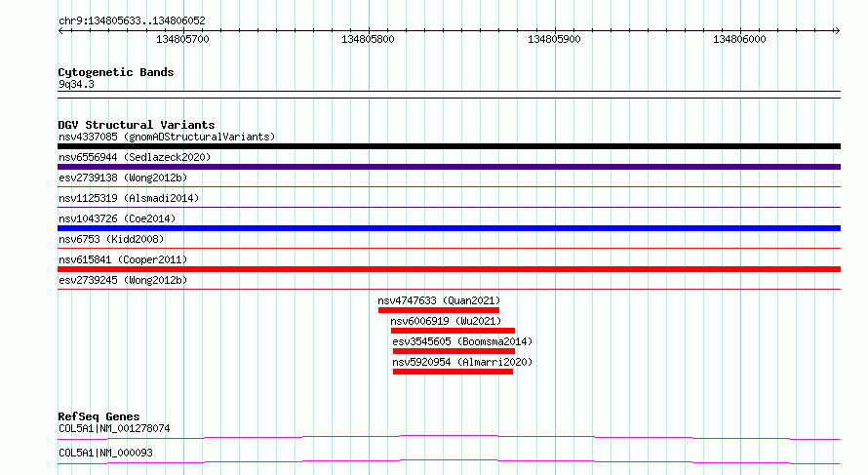This screenshot has width=868, height=475.
Task: Select the thick red nsv615841 Cooper2011 bar
Action: coord(449,269)
